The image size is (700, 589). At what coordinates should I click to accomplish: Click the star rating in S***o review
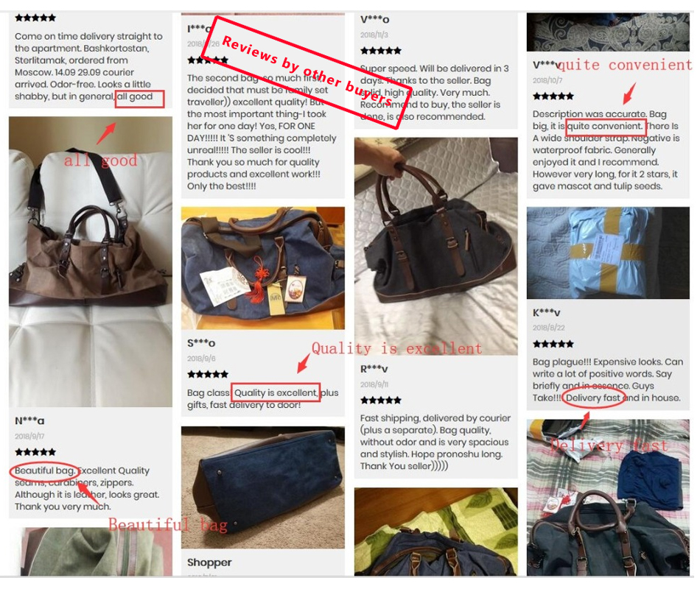208,374
